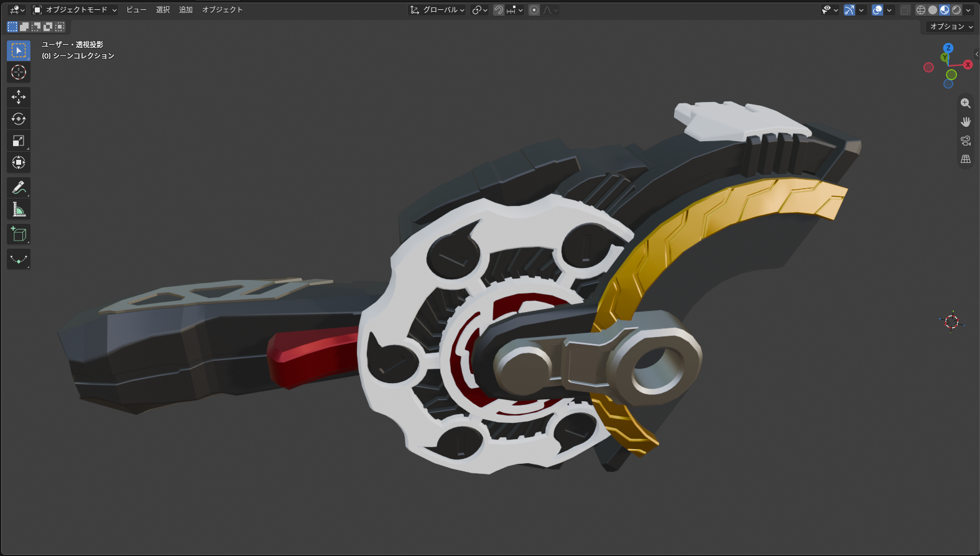Toggle the snapping magnet
Screen dimensions: 980x556
click(x=499, y=10)
